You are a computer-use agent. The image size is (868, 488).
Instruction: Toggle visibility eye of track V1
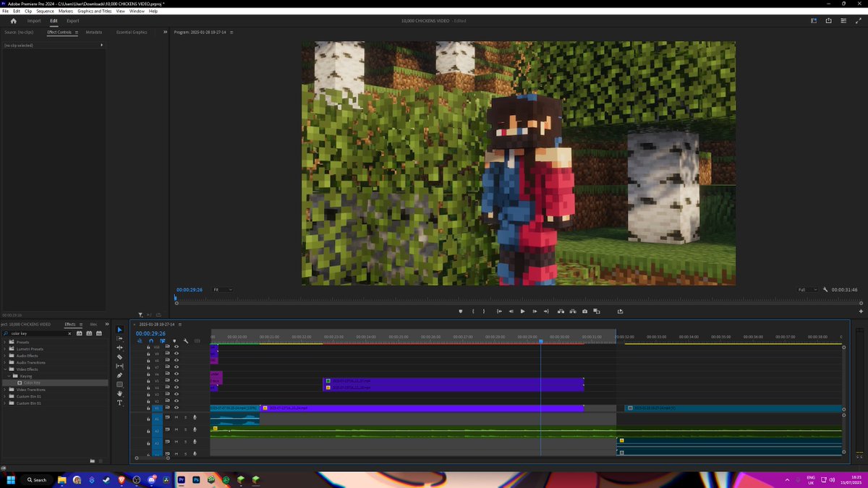coord(176,408)
